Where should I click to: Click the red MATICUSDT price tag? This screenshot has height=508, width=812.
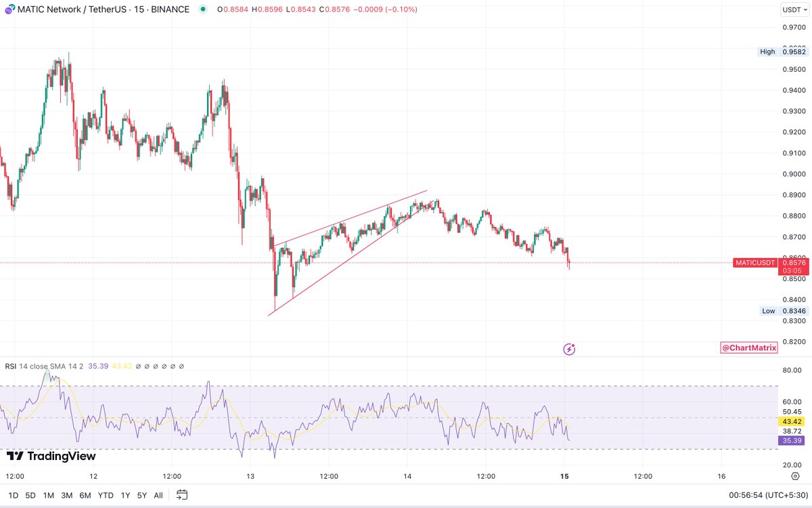tap(755, 262)
